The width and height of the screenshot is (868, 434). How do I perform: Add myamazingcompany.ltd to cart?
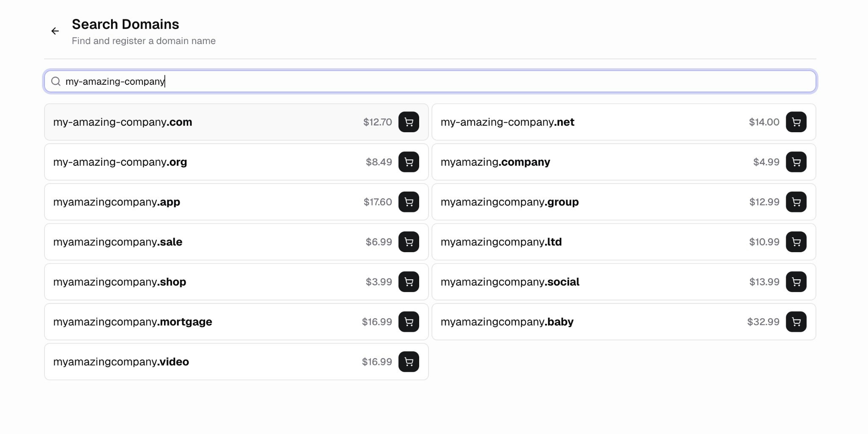click(x=796, y=242)
